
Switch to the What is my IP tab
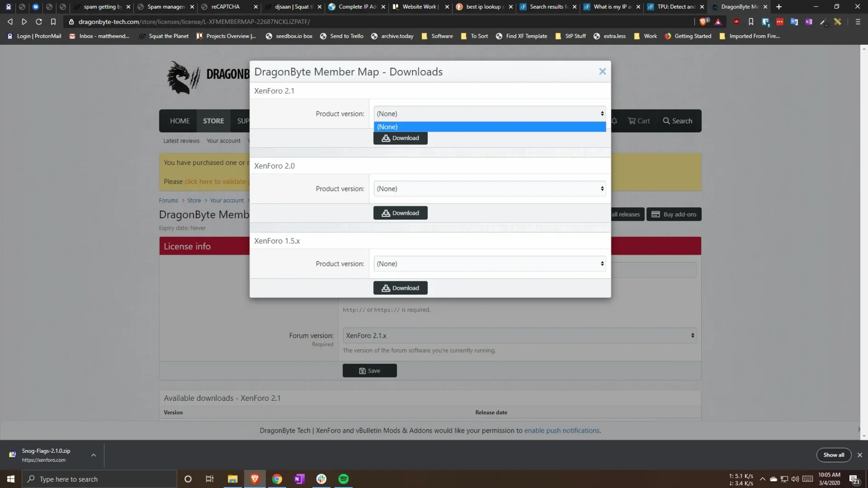click(613, 7)
